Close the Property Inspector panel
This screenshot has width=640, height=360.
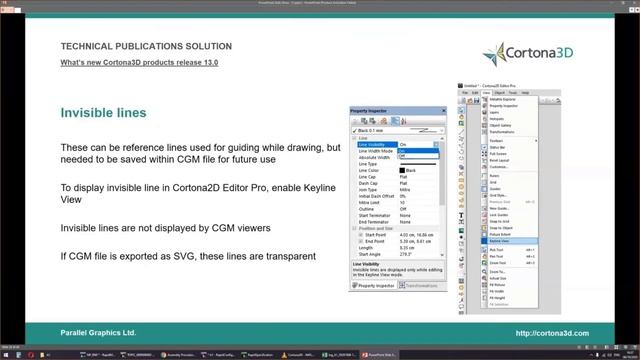coord(444,111)
